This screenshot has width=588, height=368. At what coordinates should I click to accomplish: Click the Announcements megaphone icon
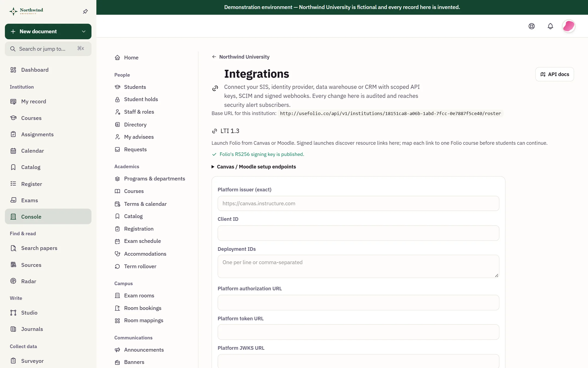[117, 350]
